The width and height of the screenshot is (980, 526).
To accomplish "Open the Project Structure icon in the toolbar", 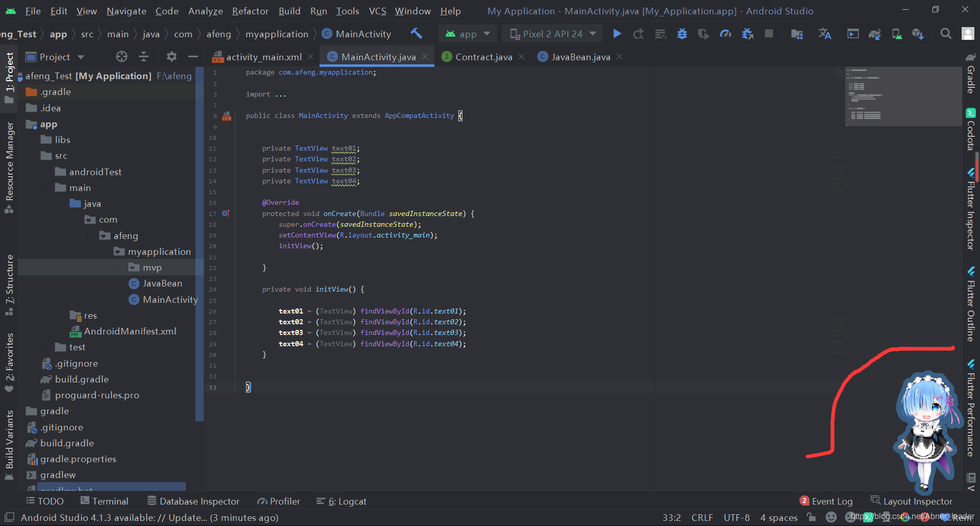I will click(x=797, y=34).
